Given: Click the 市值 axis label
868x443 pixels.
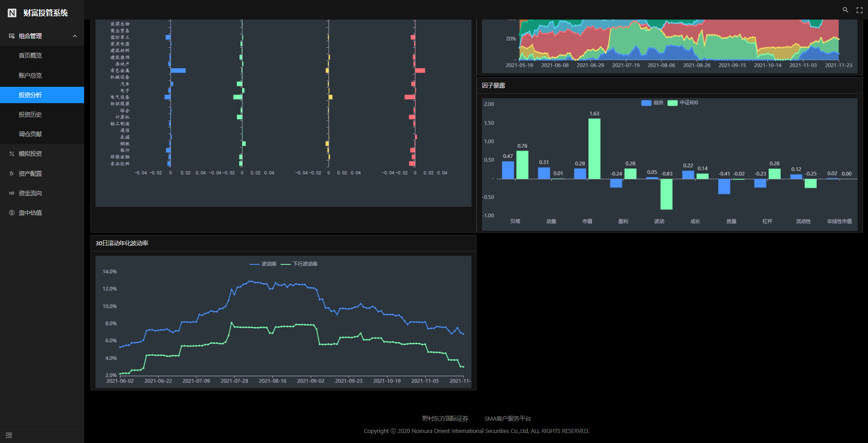Looking at the screenshot, I should pos(587,221).
